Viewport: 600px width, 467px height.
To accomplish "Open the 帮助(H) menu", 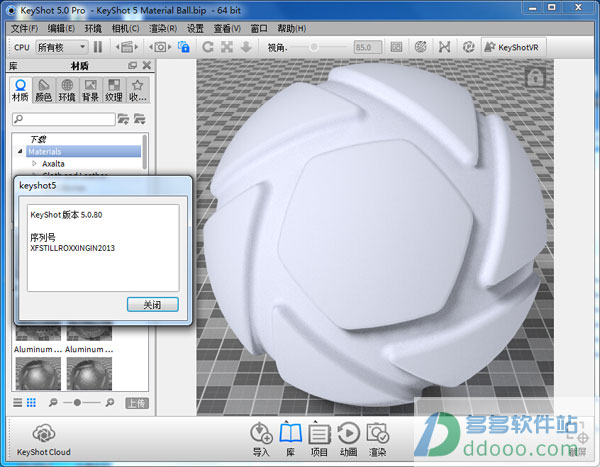I will pyautogui.click(x=292, y=28).
